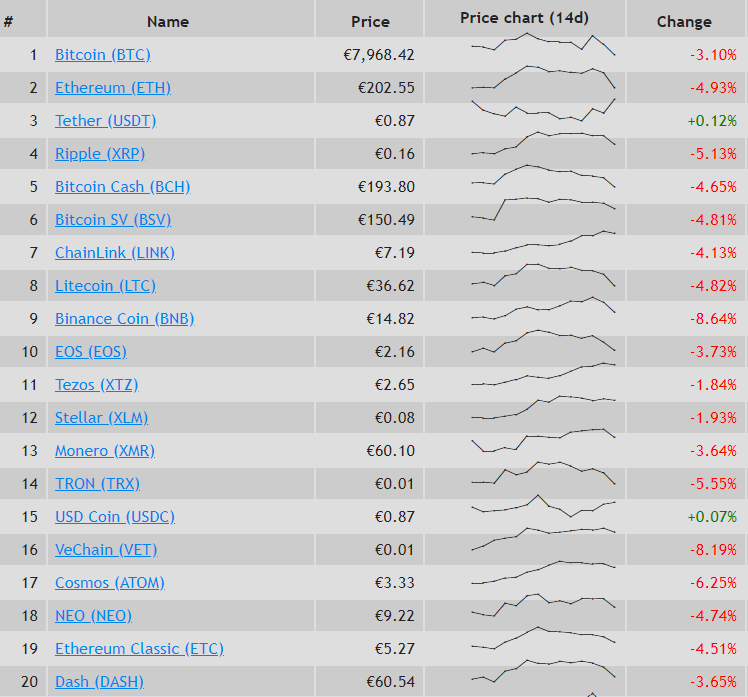Click the Ripple change value -5.13%
This screenshot has height=697, width=748.
713,154
